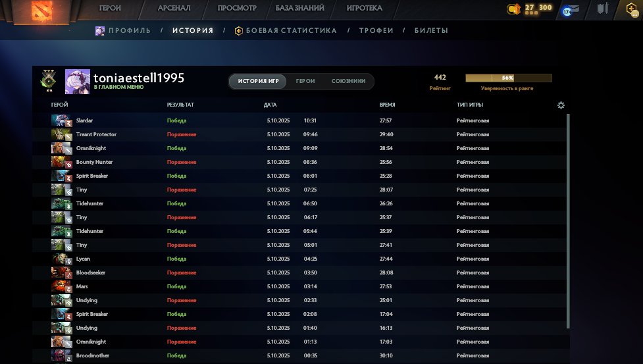Switch to the ТРОФЕИ tab

(x=376, y=31)
